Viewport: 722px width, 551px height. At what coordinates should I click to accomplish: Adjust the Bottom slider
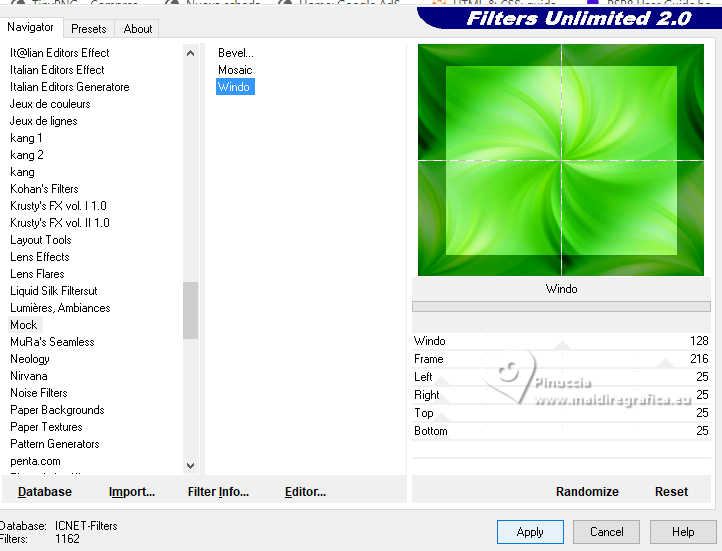point(561,431)
